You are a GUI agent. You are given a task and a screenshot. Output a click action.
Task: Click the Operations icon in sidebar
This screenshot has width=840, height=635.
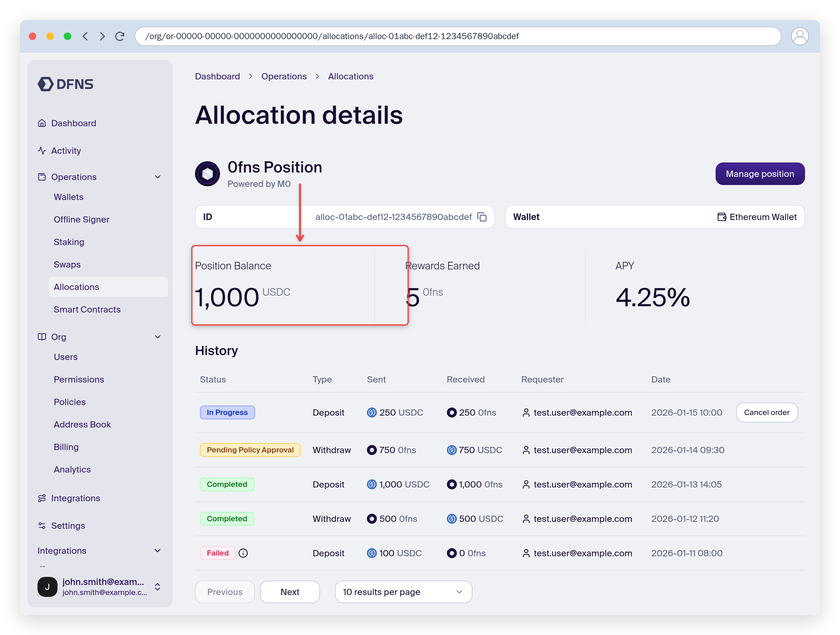point(42,177)
